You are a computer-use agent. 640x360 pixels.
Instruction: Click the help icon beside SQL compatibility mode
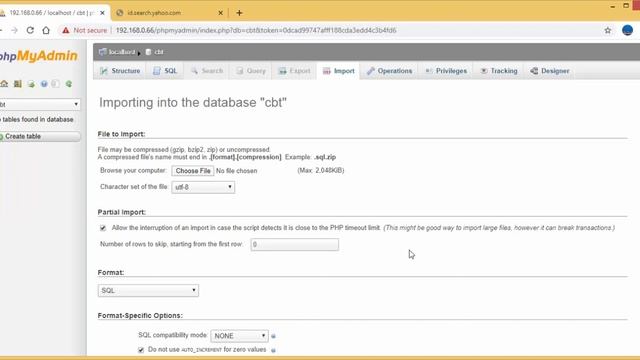[273, 336]
